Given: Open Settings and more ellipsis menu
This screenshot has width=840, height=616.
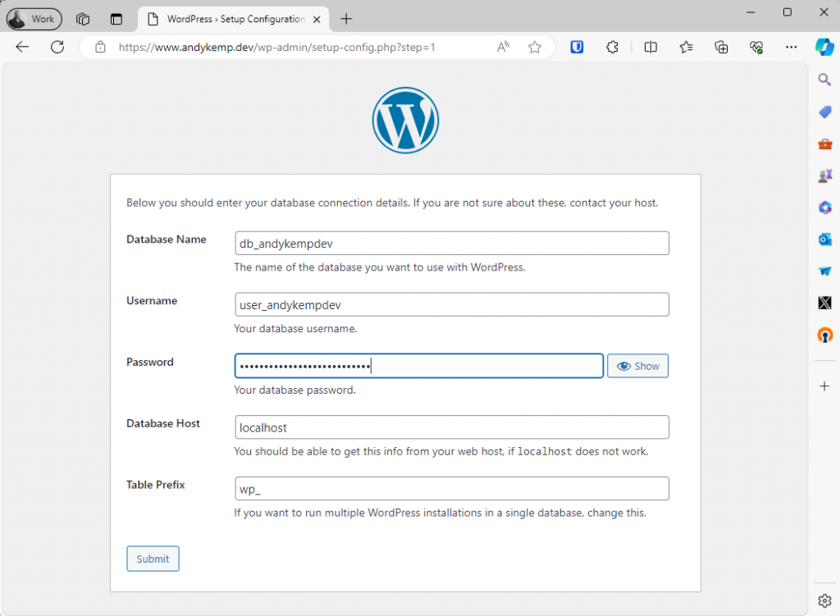Looking at the screenshot, I should coord(792,47).
